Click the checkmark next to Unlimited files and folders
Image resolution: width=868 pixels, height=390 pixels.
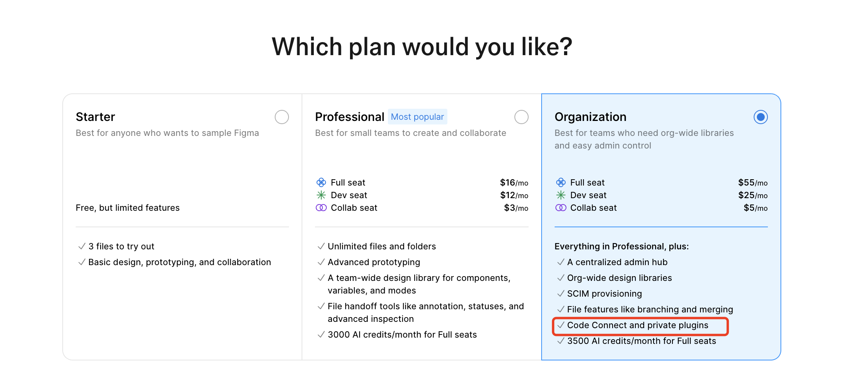coord(320,246)
